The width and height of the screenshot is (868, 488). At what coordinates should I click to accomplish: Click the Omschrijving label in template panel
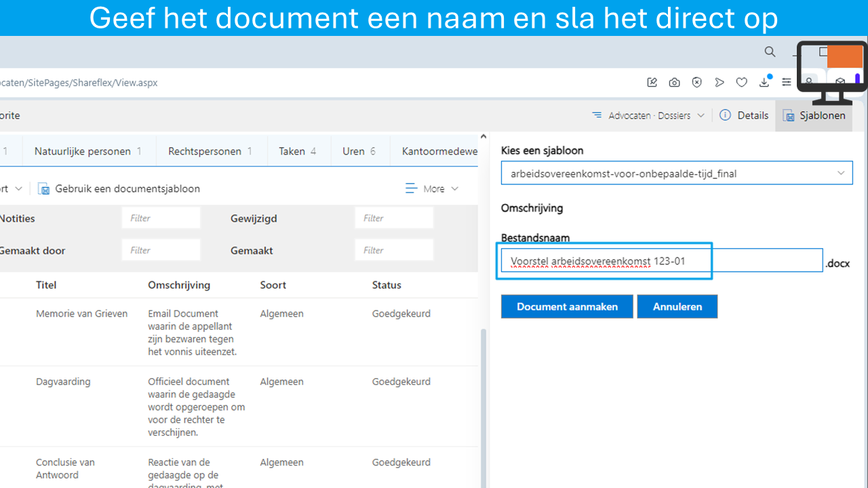[532, 208]
